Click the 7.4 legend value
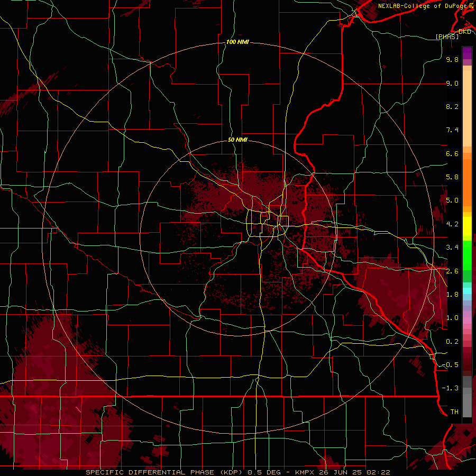The width and height of the screenshot is (476, 476). point(452,130)
